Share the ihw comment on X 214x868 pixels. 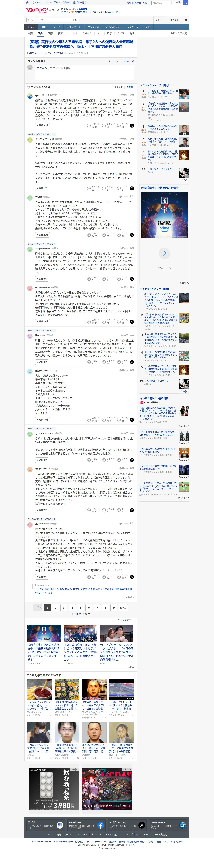tap(132, 420)
